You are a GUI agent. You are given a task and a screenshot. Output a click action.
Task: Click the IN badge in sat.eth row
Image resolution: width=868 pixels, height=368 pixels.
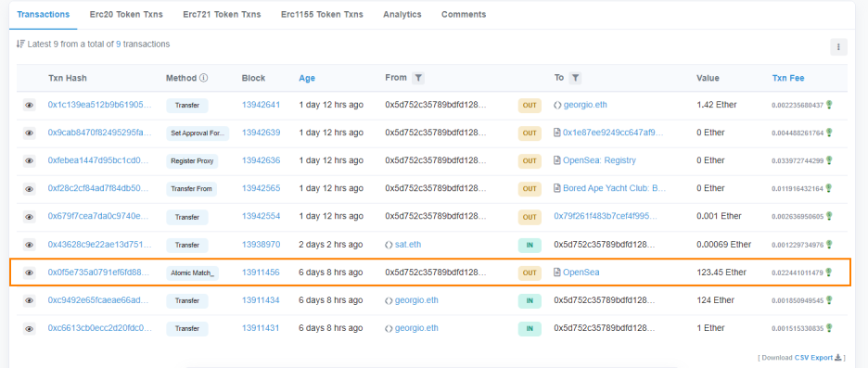pyautogui.click(x=530, y=245)
